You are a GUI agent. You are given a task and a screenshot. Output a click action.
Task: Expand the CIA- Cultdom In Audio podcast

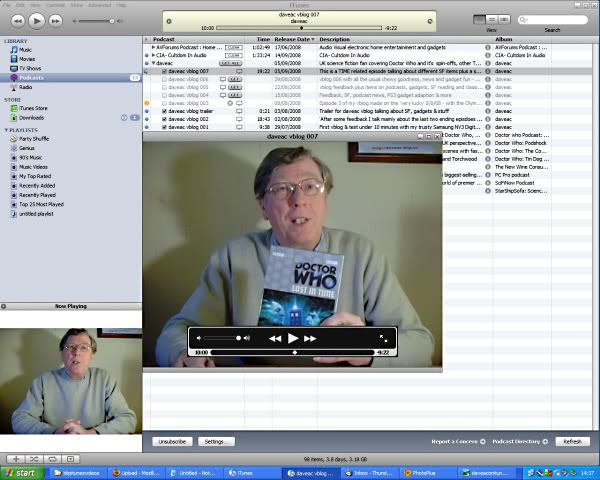(x=153, y=56)
